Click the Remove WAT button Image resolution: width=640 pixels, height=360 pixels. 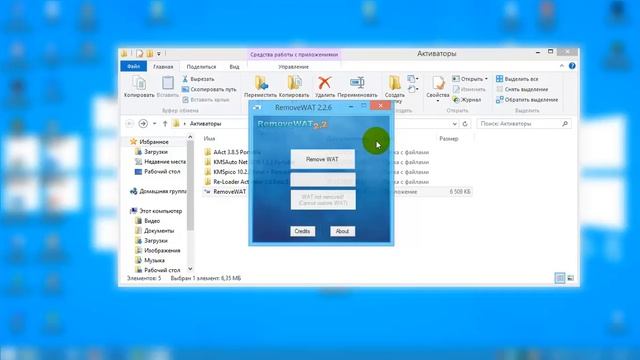point(322,159)
